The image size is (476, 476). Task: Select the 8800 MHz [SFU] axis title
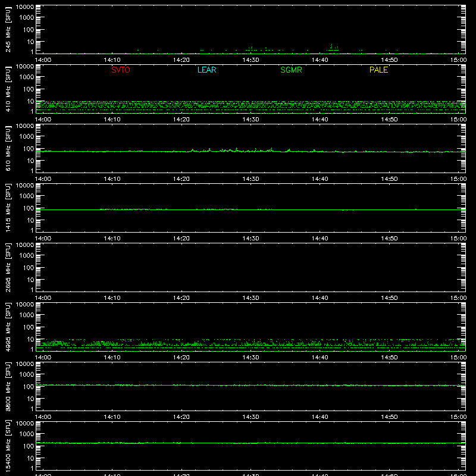[8, 386]
